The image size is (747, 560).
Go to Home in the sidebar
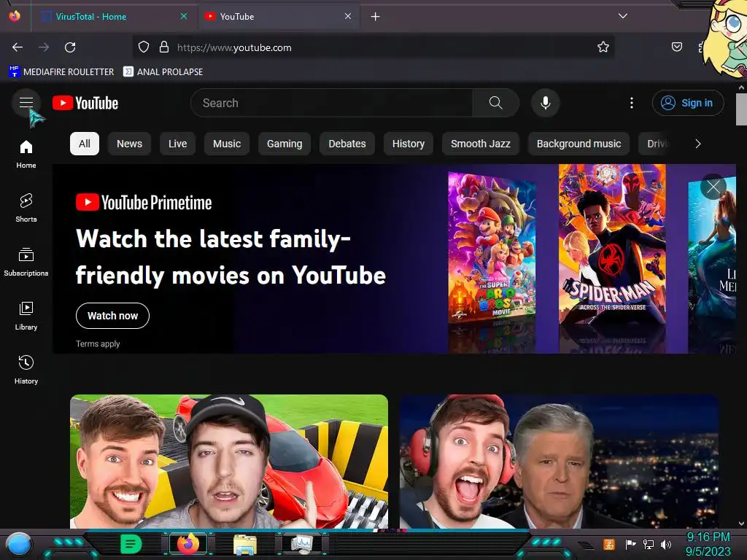26,155
